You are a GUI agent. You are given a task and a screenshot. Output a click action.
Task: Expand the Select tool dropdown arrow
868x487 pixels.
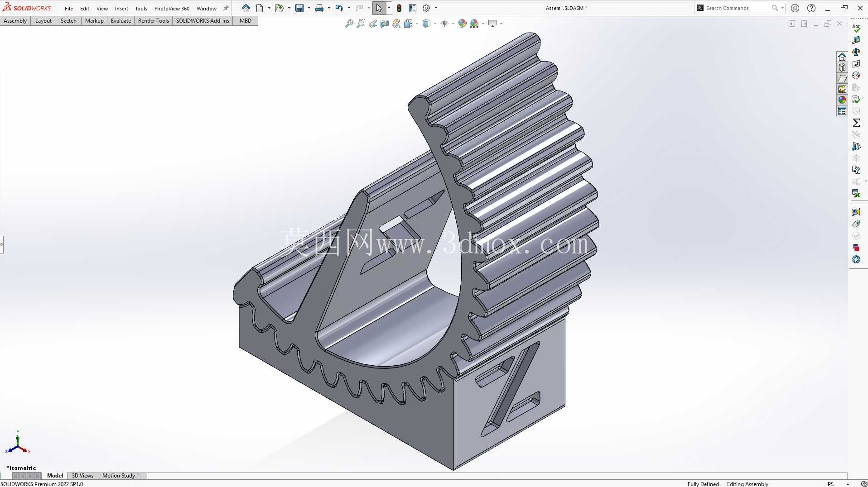click(x=389, y=8)
